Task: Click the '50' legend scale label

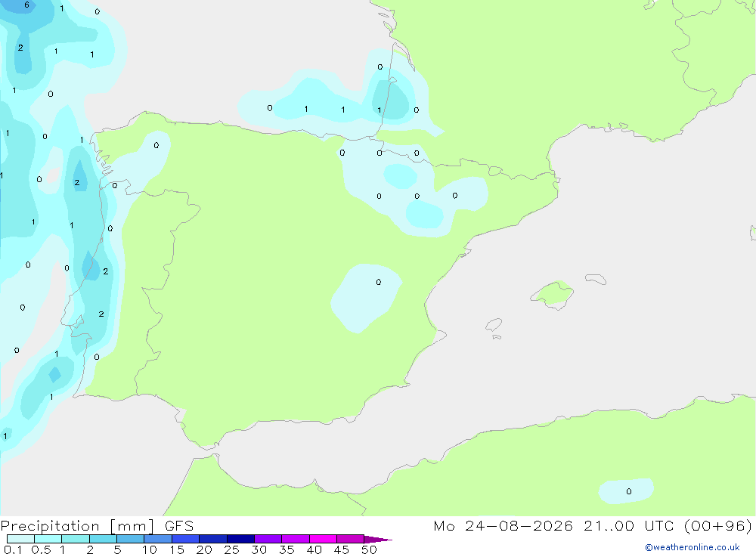Action: [369, 549]
